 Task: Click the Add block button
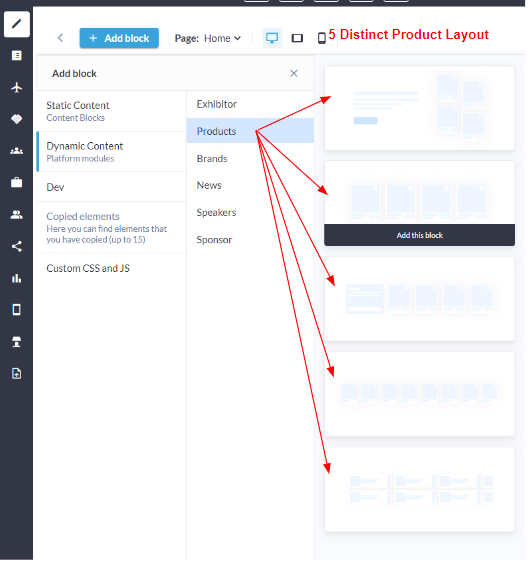pos(120,38)
